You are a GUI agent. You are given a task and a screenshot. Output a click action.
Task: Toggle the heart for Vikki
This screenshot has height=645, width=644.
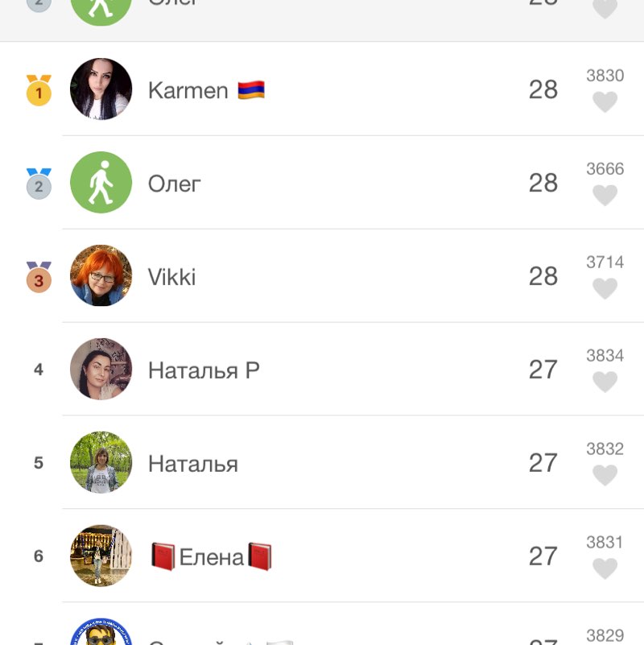(x=605, y=289)
